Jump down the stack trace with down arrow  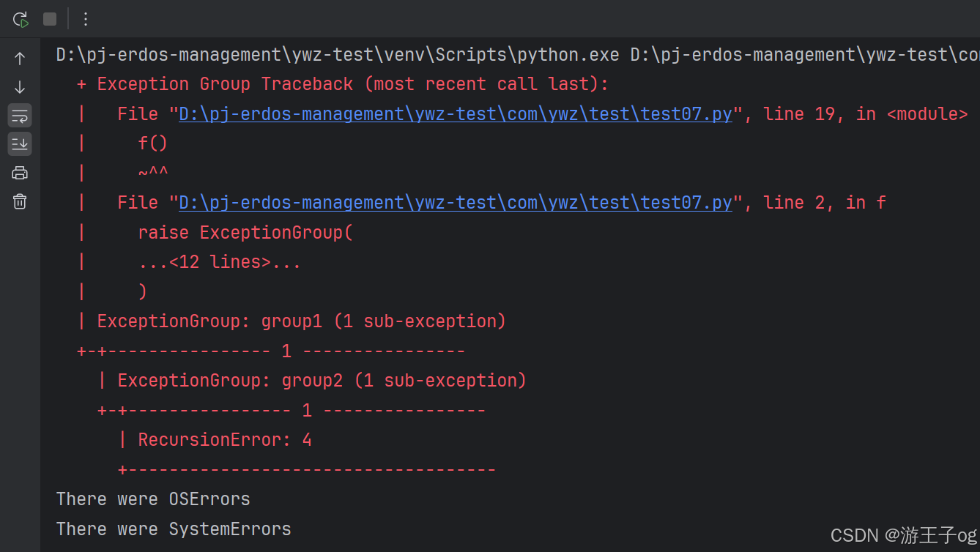(x=20, y=87)
